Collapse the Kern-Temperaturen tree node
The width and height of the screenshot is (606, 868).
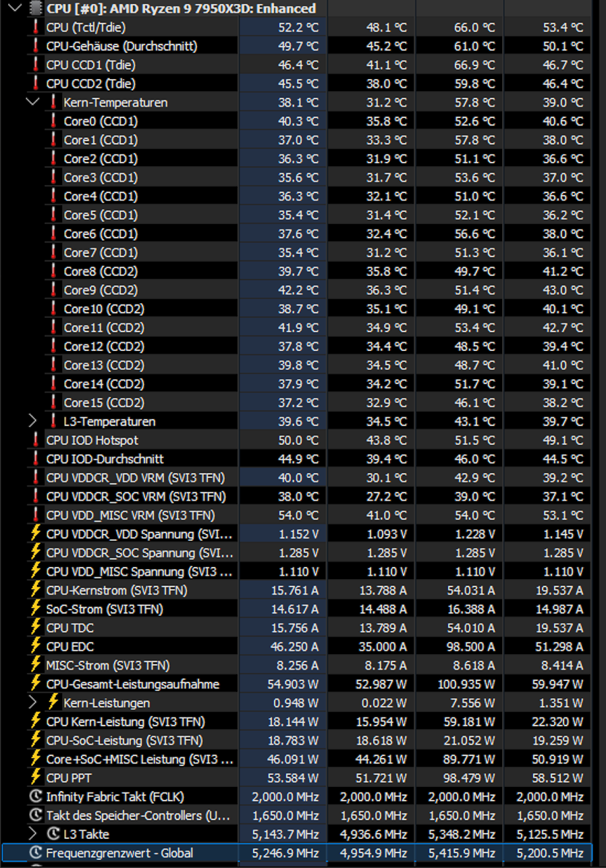coord(32,103)
